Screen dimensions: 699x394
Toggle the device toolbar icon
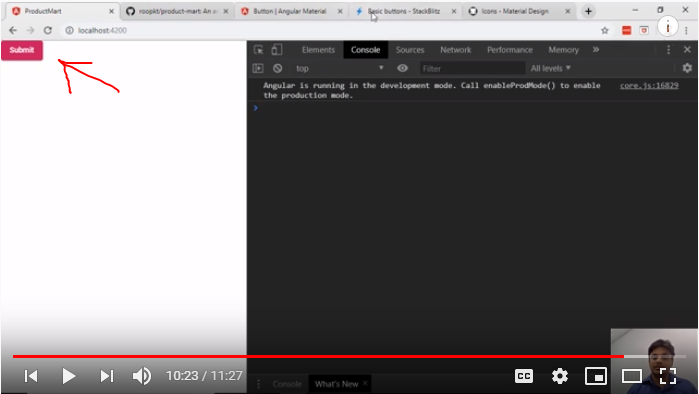tap(277, 49)
